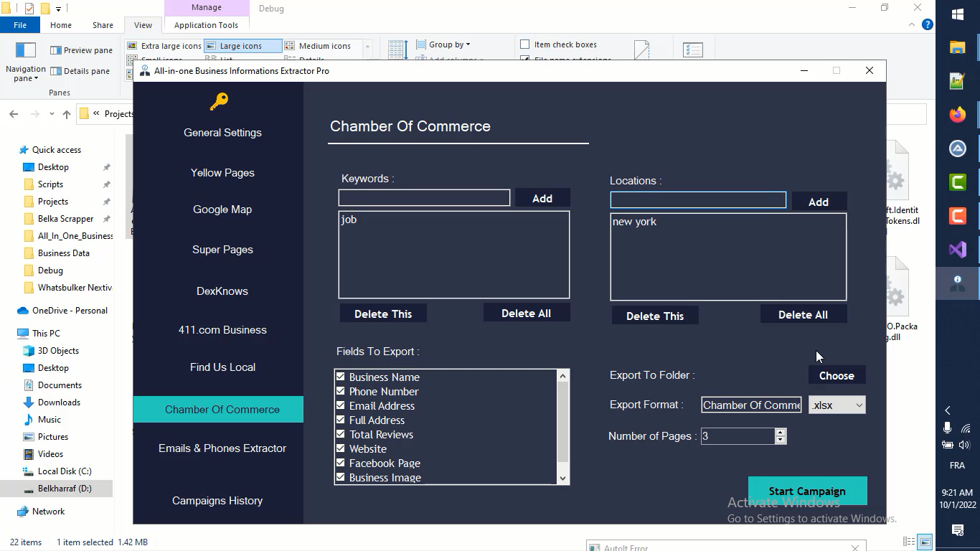Image resolution: width=980 pixels, height=551 pixels.
Task: Open Campaigns History in the sidebar
Action: (x=217, y=501)
